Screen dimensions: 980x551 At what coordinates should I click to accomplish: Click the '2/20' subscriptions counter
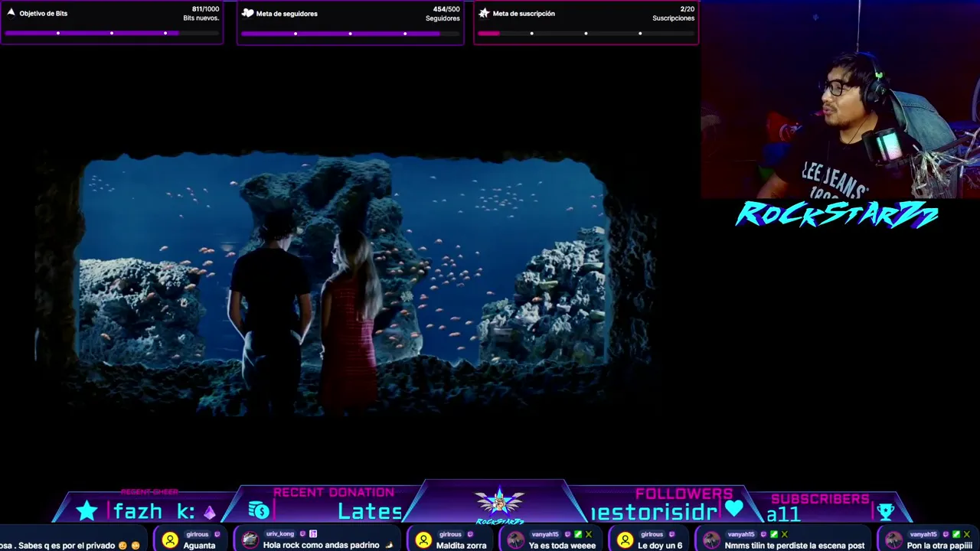(688, 9)
